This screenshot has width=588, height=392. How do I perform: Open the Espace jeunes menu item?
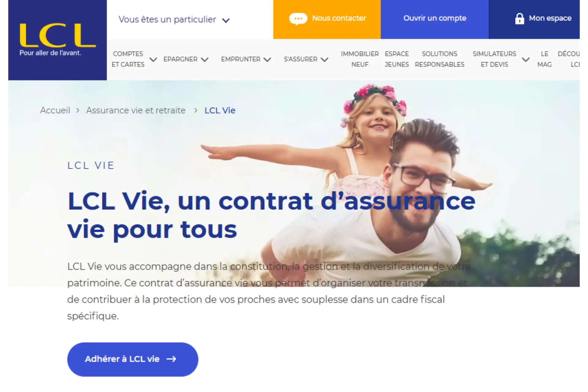[397, 59]
